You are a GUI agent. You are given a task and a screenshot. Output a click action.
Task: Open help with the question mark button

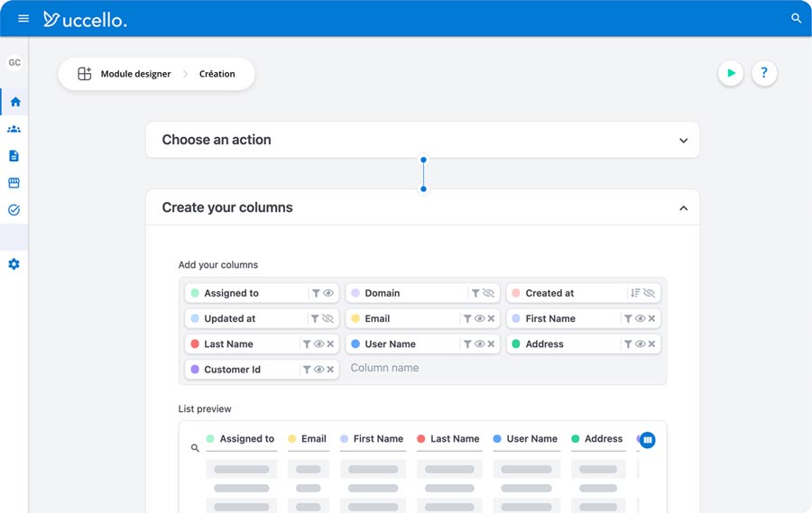click(764, 73)
